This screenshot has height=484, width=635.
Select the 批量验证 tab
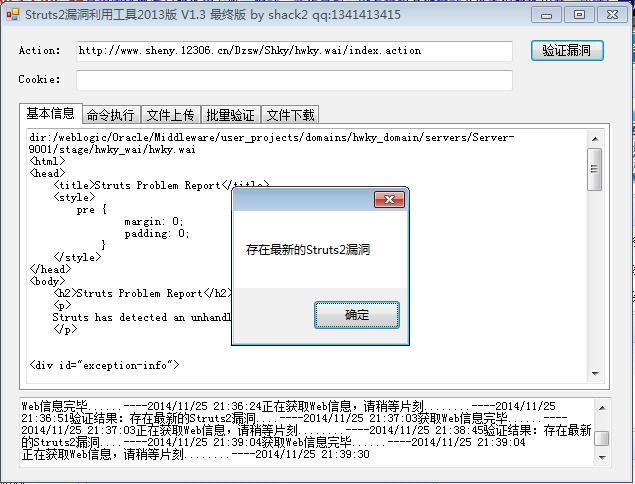(x=231, y=115)
